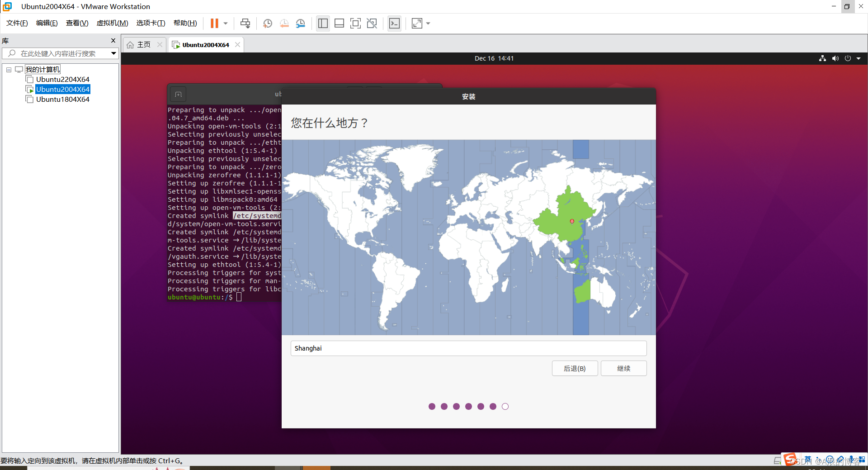Click the Ubuntu volume icon
Viewport: 868px width, 470px height.
tap(835, 58)
